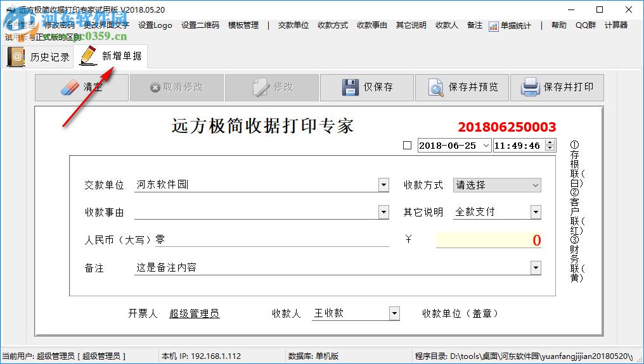Click the 超级管理员 issuer link

(x=194, y=313)
